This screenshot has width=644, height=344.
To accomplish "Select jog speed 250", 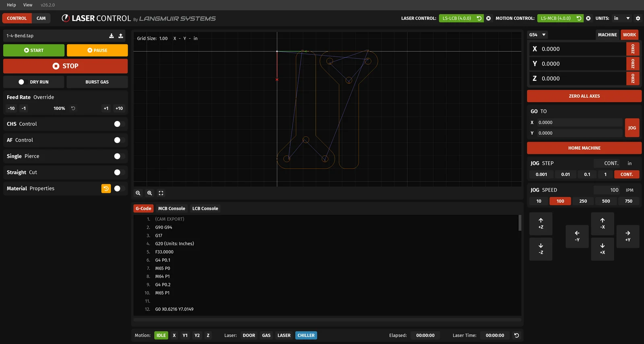I will tap(583, 201).
